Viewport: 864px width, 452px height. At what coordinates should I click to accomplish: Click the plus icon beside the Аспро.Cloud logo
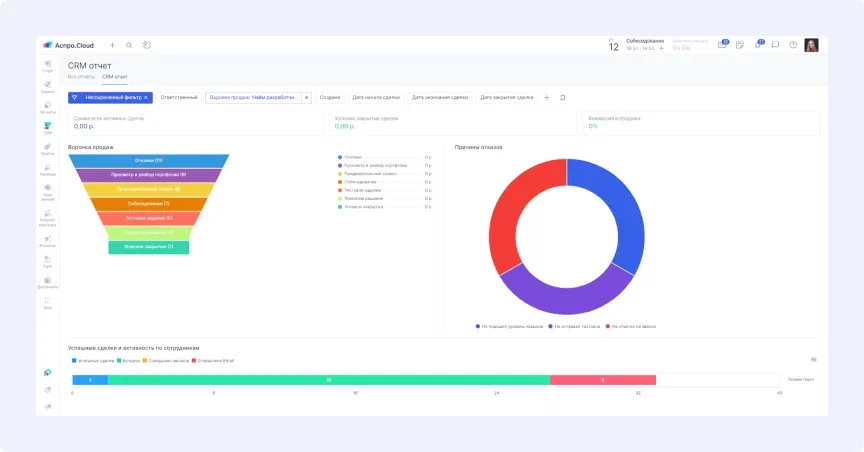click(x=112, y=45)
